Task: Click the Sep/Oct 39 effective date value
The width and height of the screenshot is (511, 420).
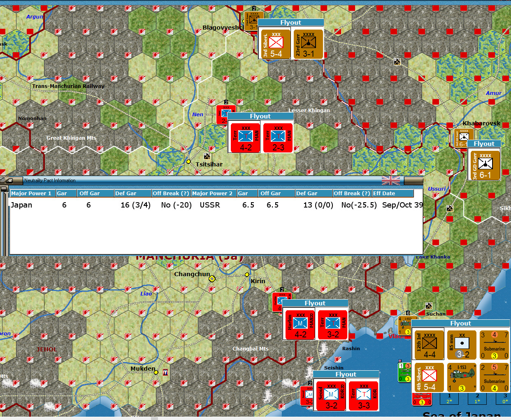Action: click(x=402, y=205)
